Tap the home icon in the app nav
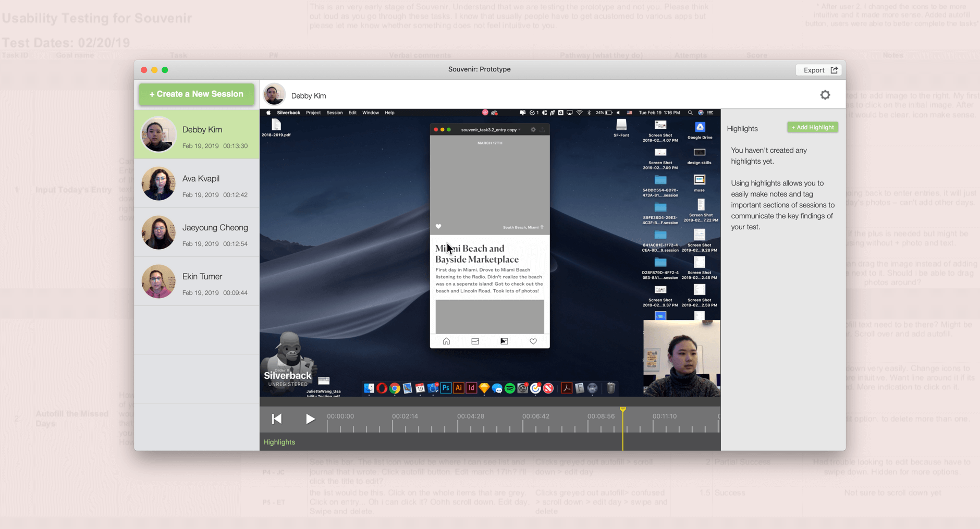Viewport: 980px width, 529px height. (x=446, y=341)
